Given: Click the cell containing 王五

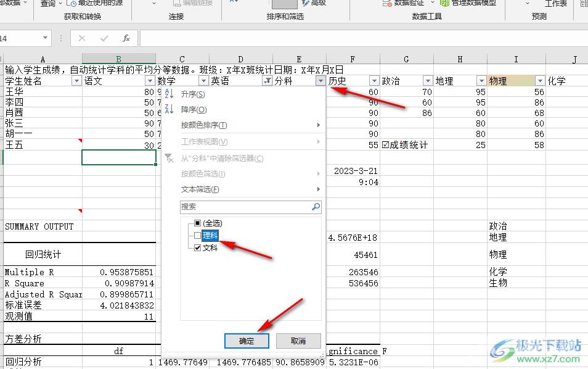Looking at the screenshot, I should point(43,144).
